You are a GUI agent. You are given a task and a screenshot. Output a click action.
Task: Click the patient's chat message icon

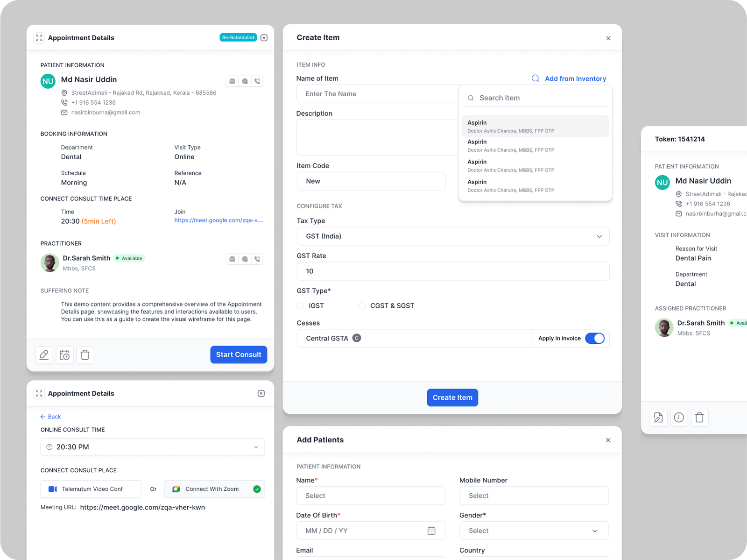pos(245,81)
